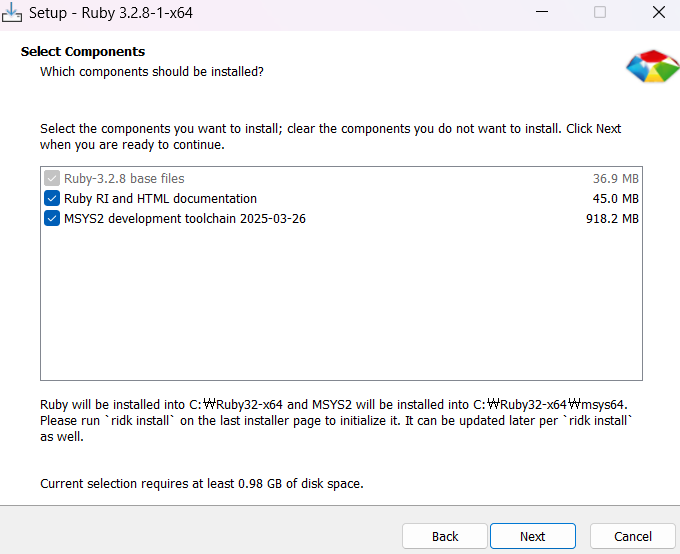Disable the MSYS2 development toolchain checkbox
This screenshot has height=554, width=680.
52,219
